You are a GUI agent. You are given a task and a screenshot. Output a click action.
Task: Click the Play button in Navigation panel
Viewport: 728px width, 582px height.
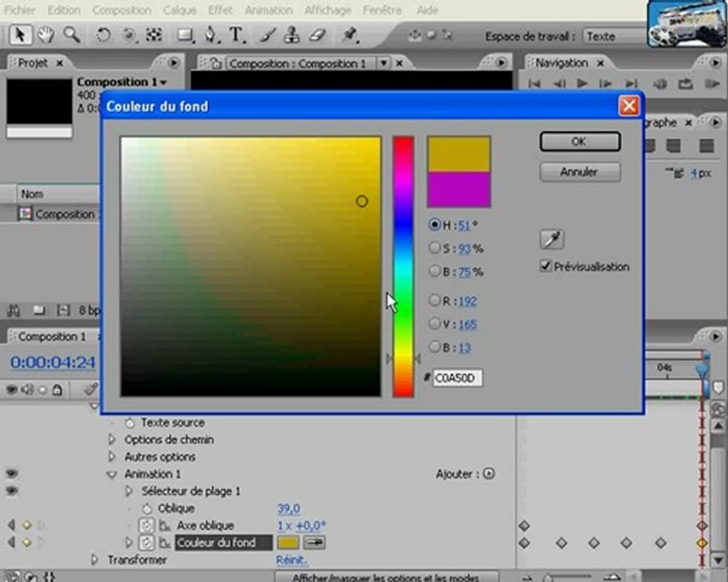tap(582, 83)
